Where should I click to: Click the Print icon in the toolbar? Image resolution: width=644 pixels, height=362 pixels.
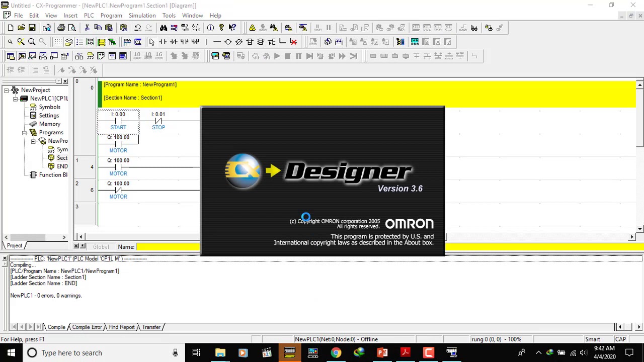[x=61, y=28]
